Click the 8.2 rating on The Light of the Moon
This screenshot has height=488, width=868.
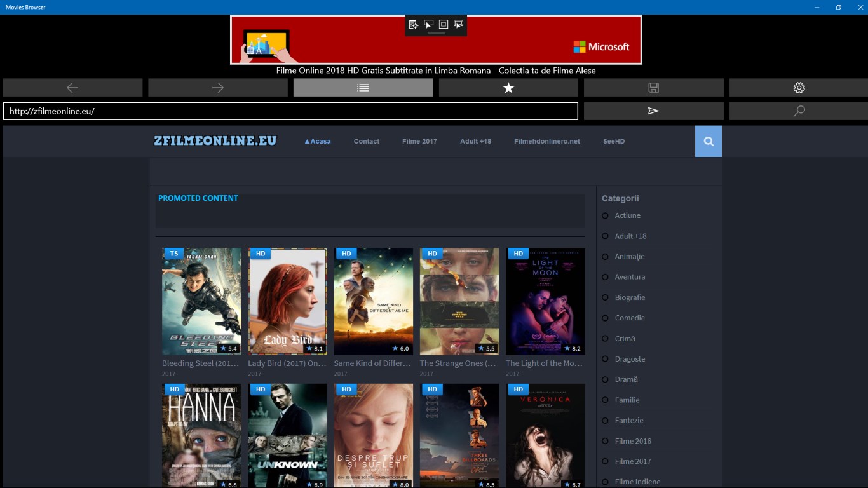coord(573,348)
